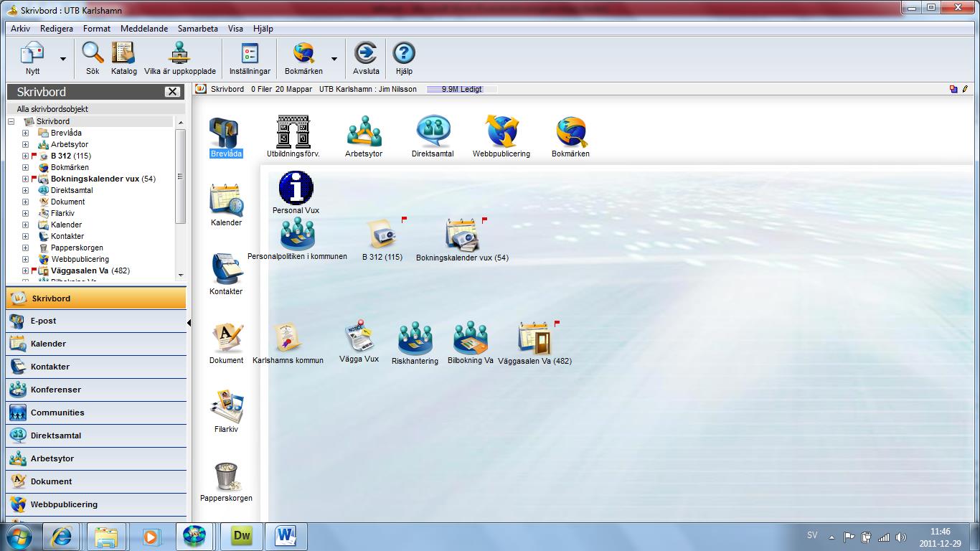Screen dimensions: 980x551
Task: Expand Arbetsytor tree node
Action: click(25, 144)
